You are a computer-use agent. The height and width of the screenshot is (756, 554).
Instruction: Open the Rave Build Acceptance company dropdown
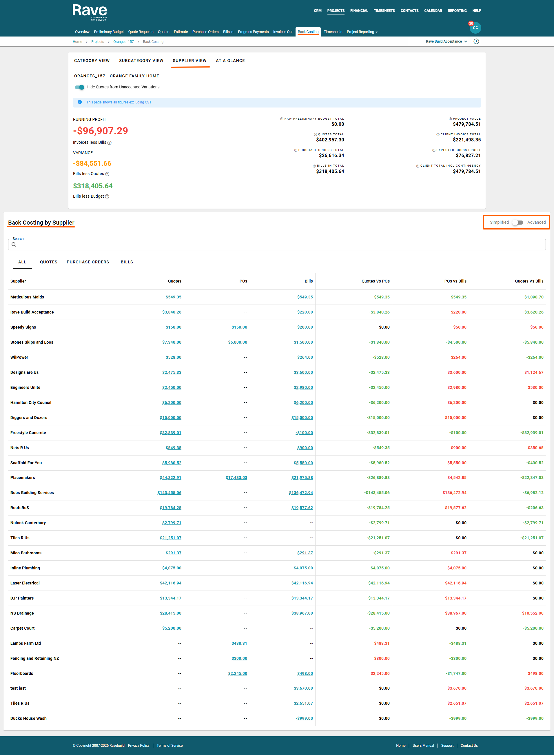click(x=446, y=42)
